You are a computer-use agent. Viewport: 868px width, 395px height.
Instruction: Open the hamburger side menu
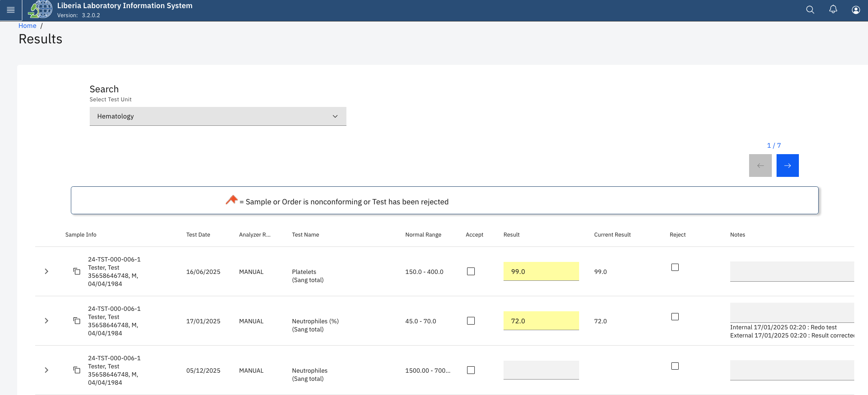tap(11, 10)
